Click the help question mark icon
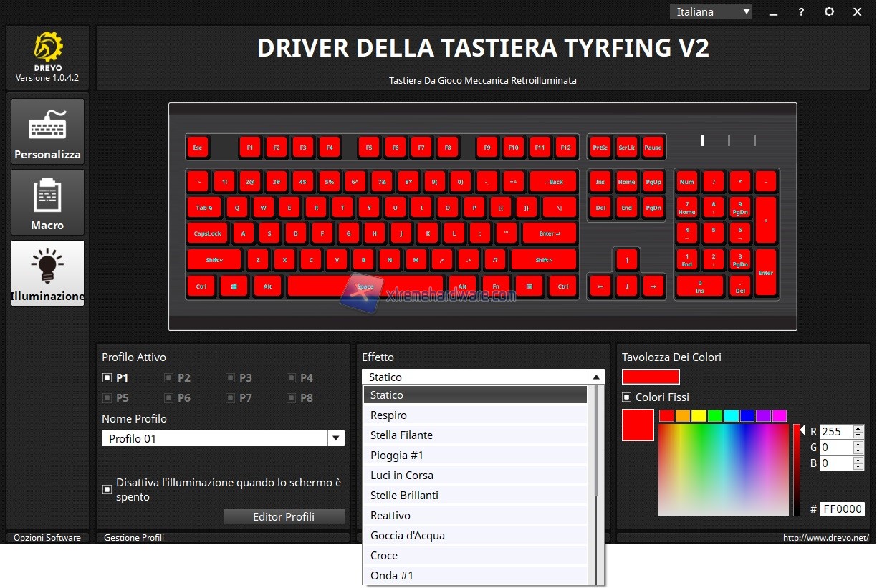Image resolution: width=877 pixels, height=588 pixels. (x=801, y=11)
